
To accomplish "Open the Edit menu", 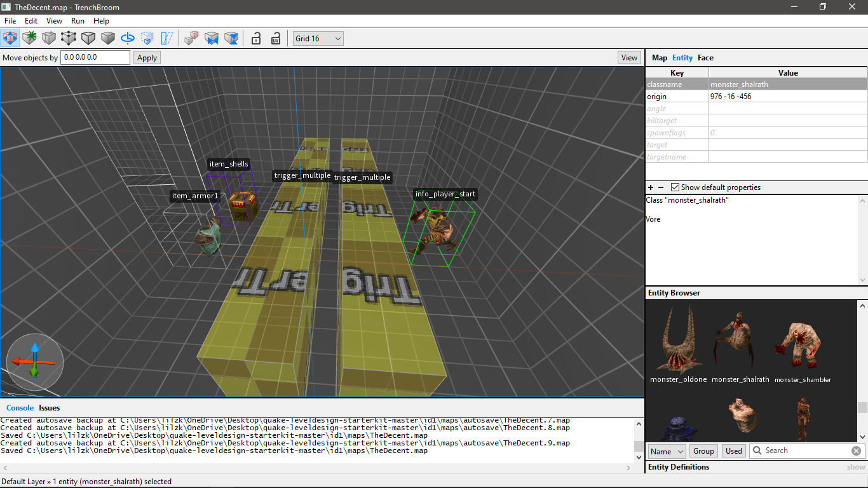I will [x=31, y=21].
